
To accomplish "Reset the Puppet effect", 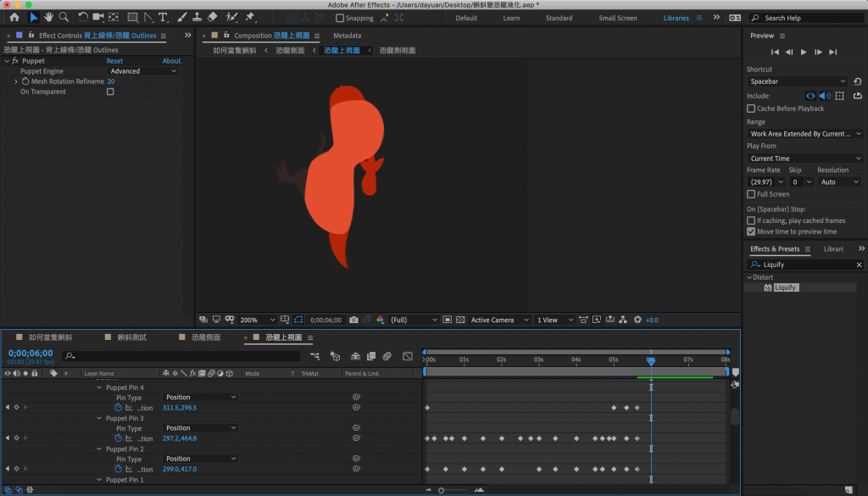I will click(114, 61).
